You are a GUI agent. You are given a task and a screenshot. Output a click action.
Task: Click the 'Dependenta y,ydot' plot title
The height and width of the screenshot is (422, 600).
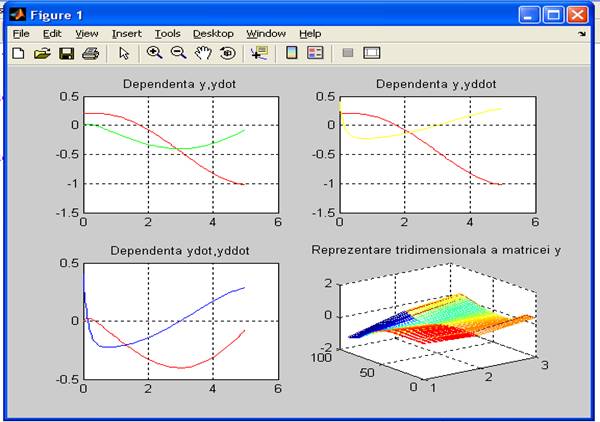click(179, 84)
